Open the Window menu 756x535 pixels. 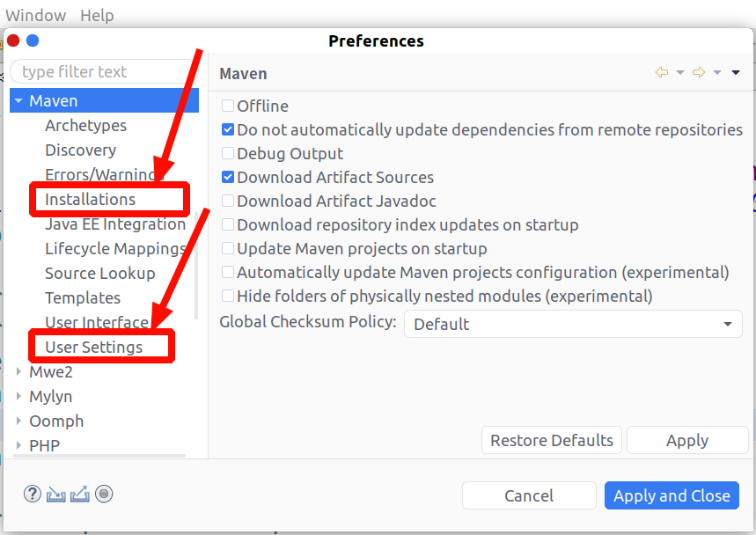36,15
